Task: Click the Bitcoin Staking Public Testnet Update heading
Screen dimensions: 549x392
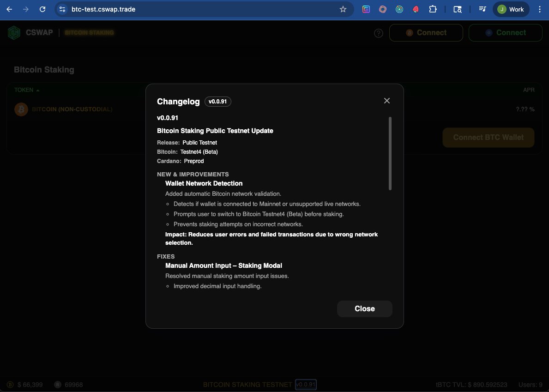Action: point(215,131)
